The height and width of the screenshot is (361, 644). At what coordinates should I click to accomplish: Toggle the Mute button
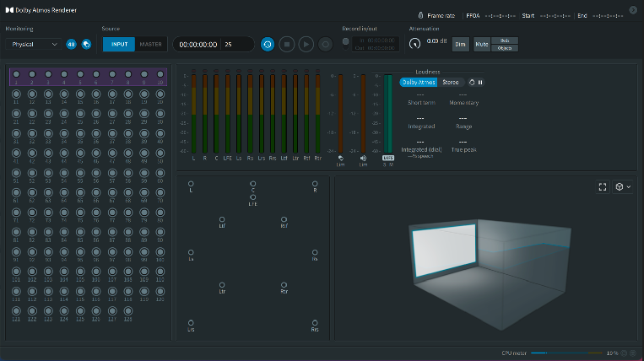482,45
